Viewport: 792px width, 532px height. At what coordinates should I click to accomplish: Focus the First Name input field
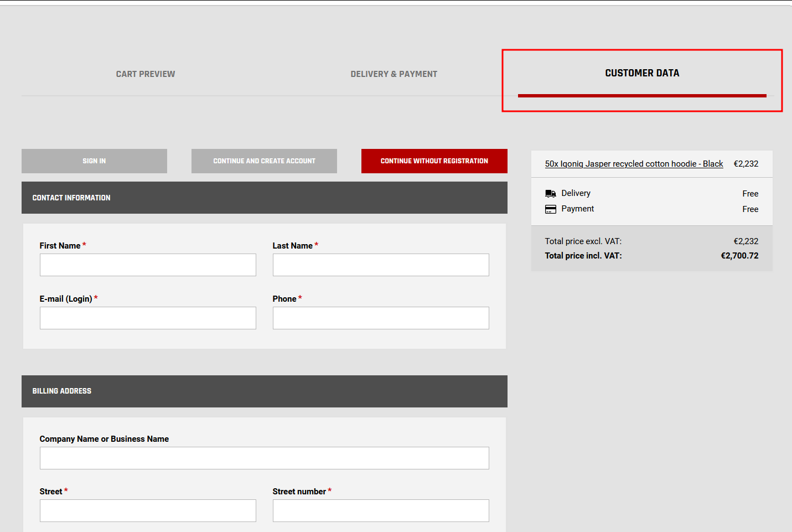click(x=148, y=265)
